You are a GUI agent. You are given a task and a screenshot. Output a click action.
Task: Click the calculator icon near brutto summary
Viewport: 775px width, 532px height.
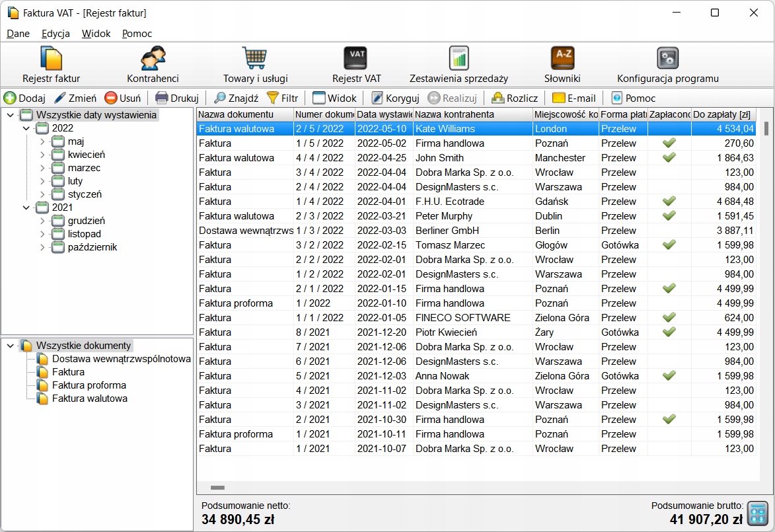[758, 513]
